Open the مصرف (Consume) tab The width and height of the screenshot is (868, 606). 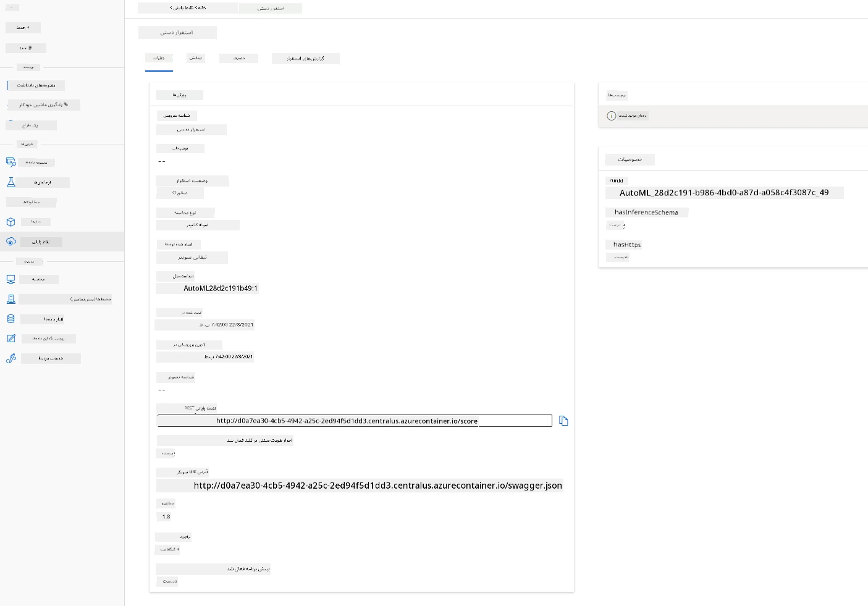(x=239, y=58)
